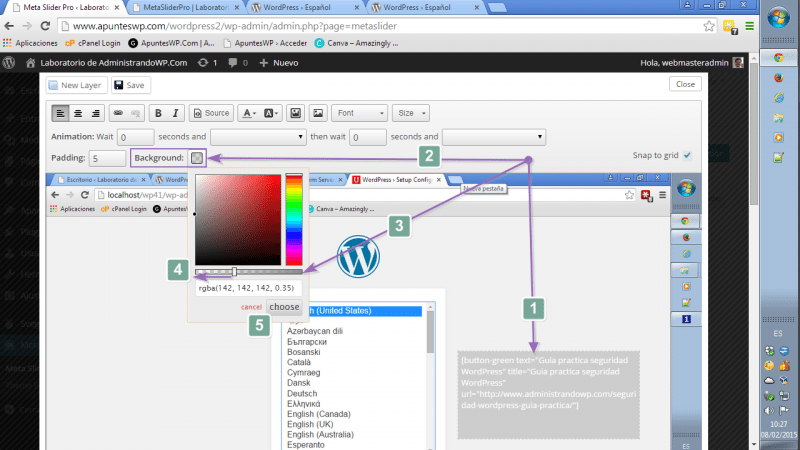Open the cPanel Login bookmark
The width and height of the screenshot is (800, 450).
pos(93,43)
